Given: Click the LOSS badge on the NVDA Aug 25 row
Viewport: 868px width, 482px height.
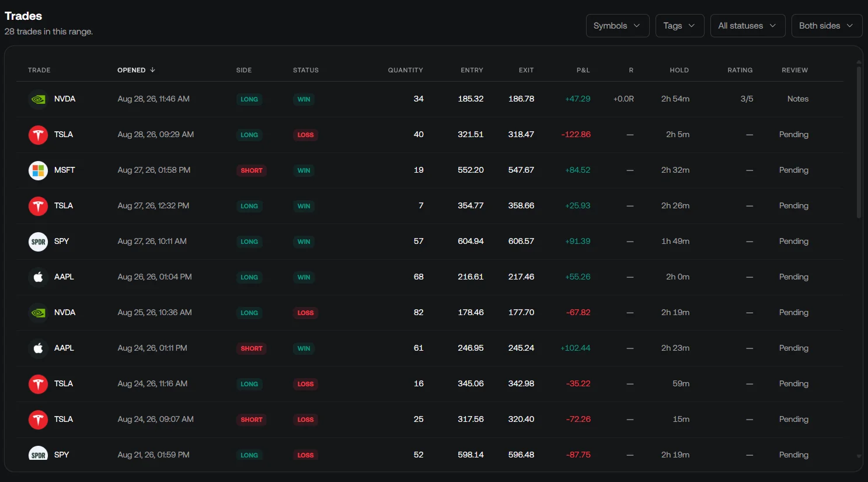Looking at the screenshot, I should [x=305, y=313].
